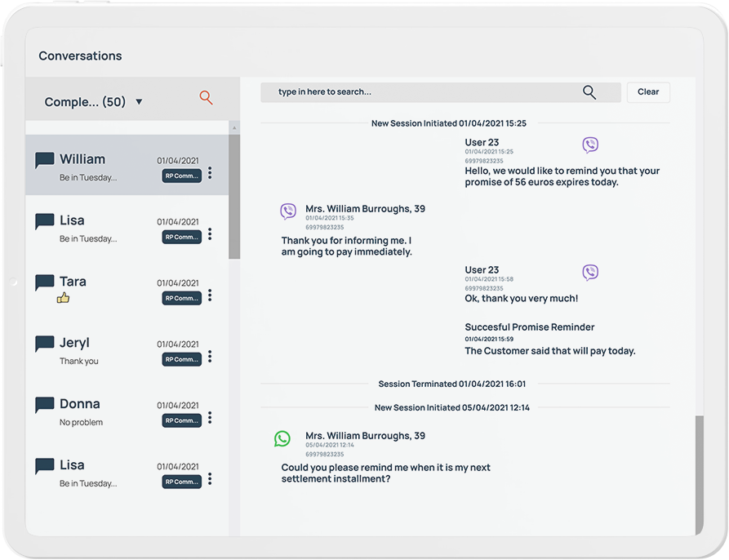
Task: Click the scroll-up arrow of the conversation list
Action: tap(234, 128)
